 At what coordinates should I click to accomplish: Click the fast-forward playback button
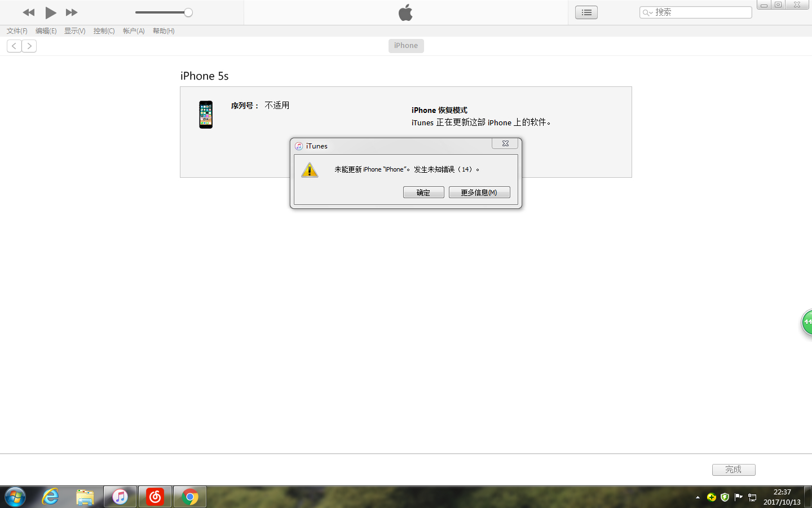coord(72,12)
